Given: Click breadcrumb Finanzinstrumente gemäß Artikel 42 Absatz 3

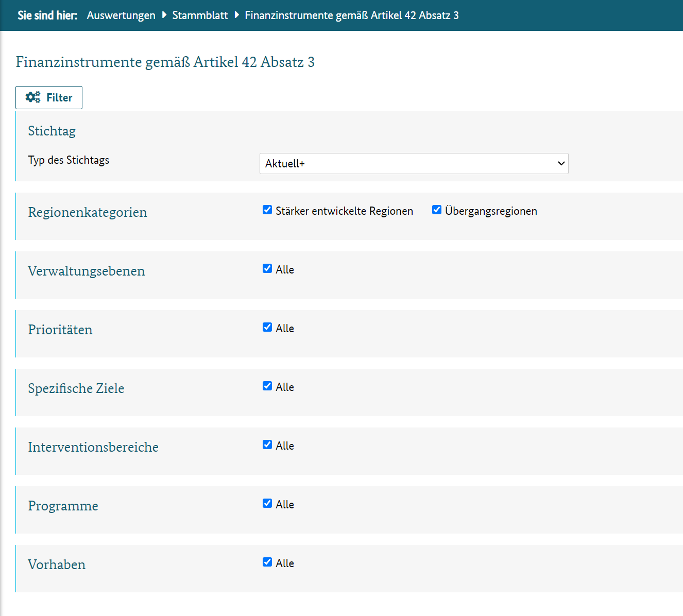Looking at the screenshot, I should 352,15.
